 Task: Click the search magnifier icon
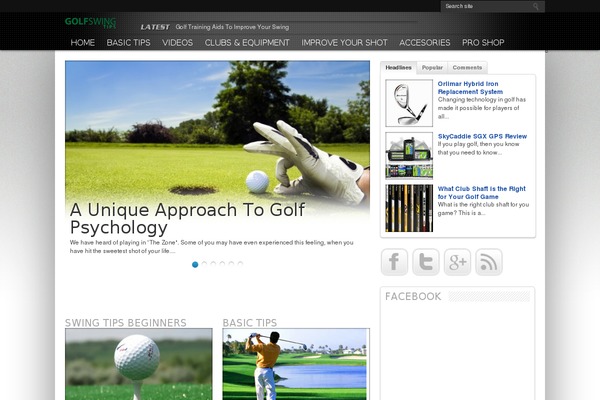(536, 6)
